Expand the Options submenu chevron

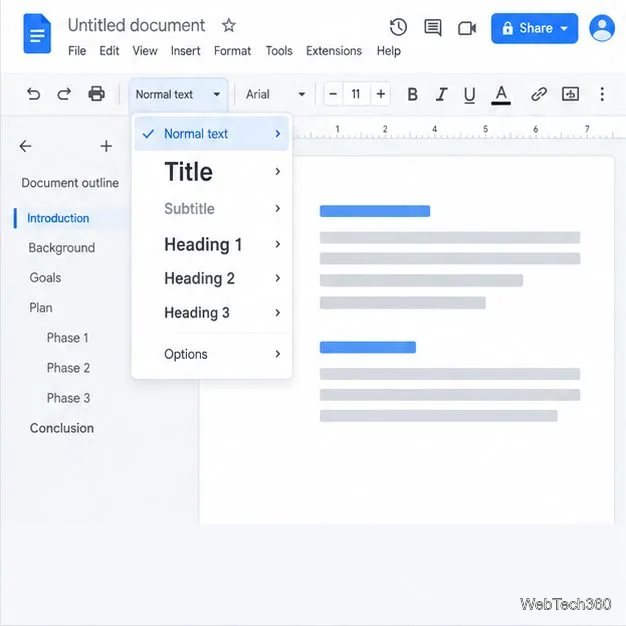[x=278, y=354]
